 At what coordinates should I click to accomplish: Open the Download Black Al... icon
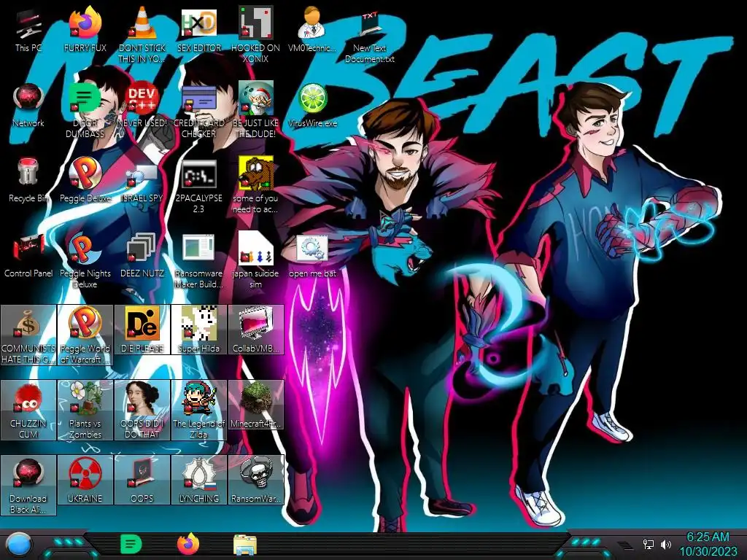[28, 485]
